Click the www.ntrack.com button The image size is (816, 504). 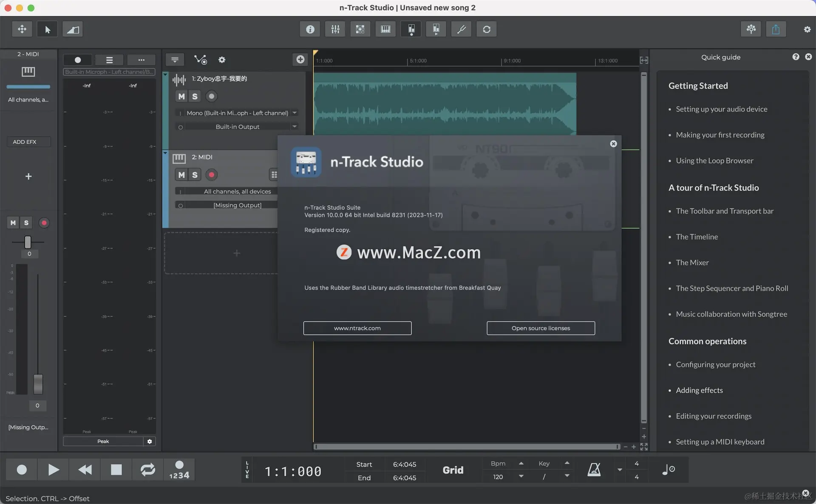pos(357,328)
